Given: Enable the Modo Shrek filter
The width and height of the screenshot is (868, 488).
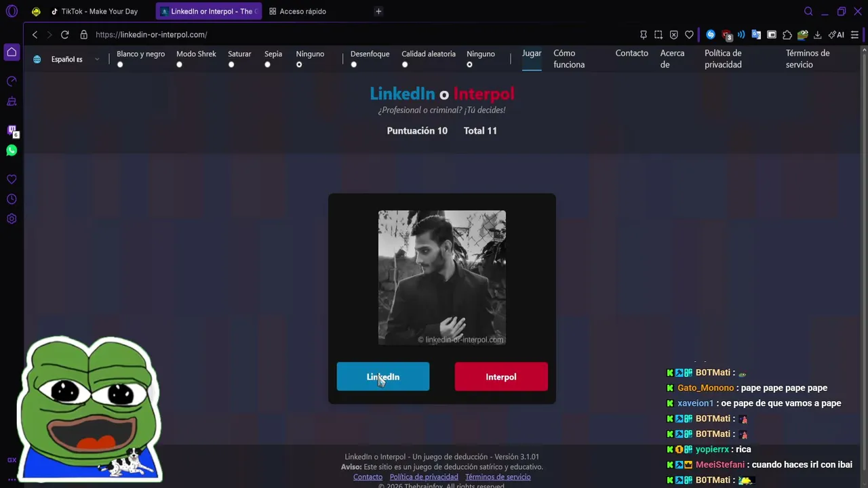Looking at the screenshot, I should 179,65.
